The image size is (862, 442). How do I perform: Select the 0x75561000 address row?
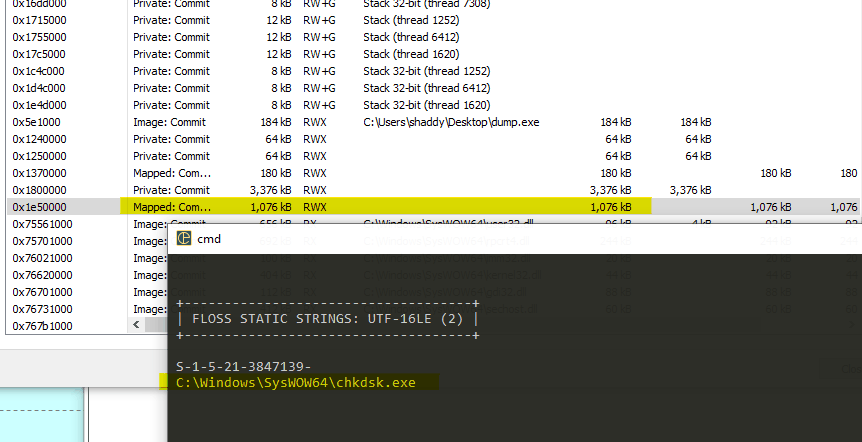[x=42, y=224]
